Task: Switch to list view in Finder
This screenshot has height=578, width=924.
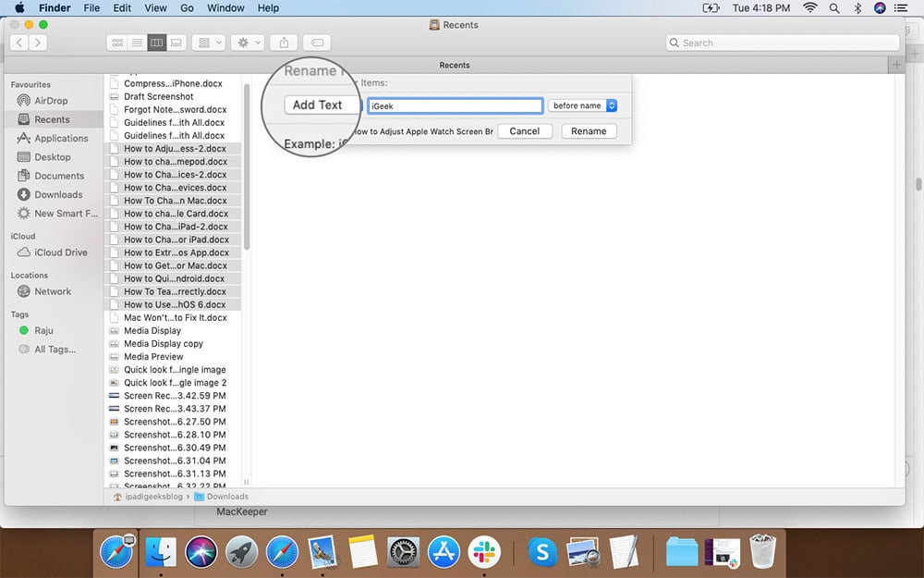Action: click(x=137, y=42)
